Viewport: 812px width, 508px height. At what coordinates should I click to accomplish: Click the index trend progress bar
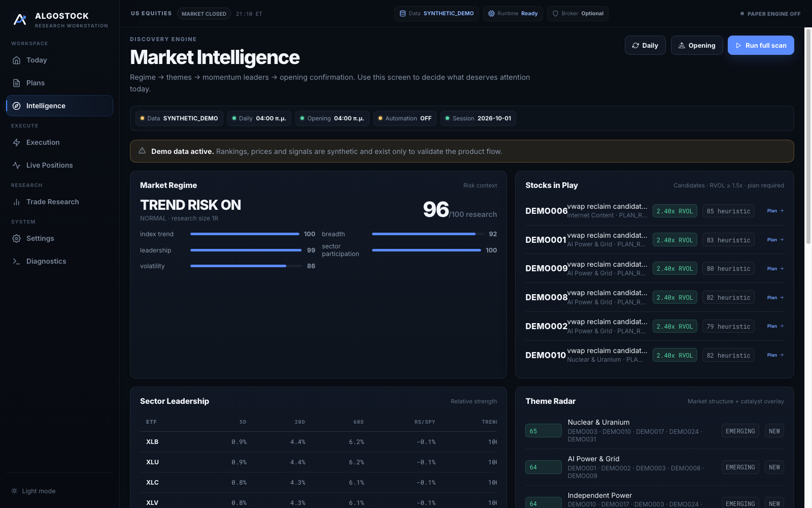[x=245, y=234]
